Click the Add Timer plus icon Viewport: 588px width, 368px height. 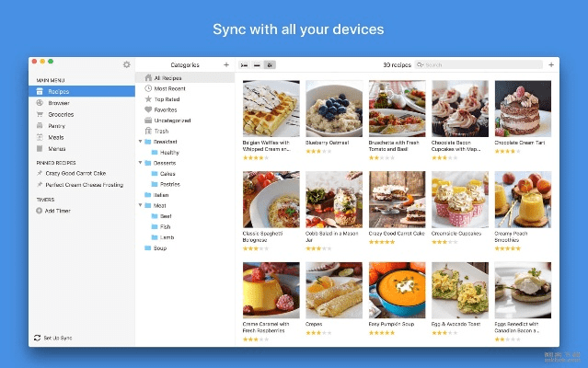(x=39, y=211)
